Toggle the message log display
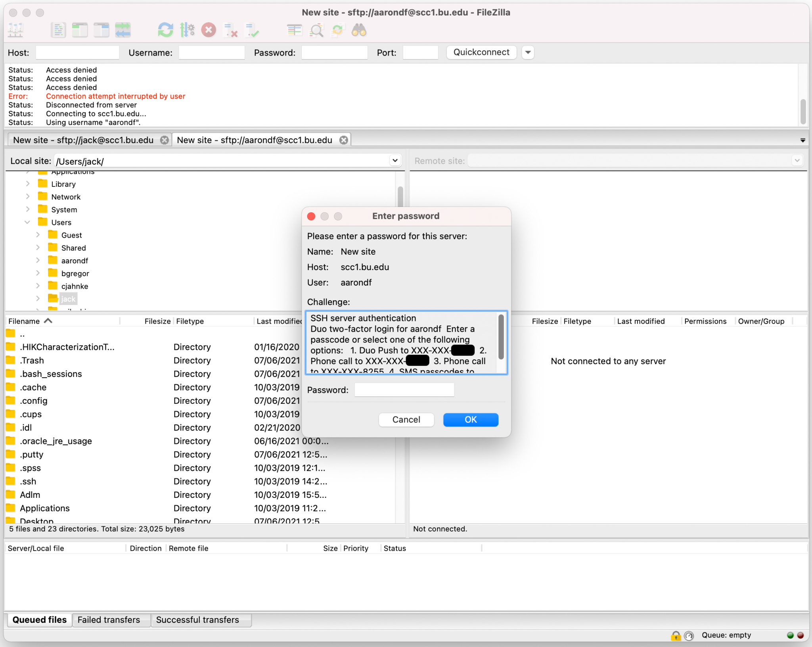 click(x=58, y=30)
